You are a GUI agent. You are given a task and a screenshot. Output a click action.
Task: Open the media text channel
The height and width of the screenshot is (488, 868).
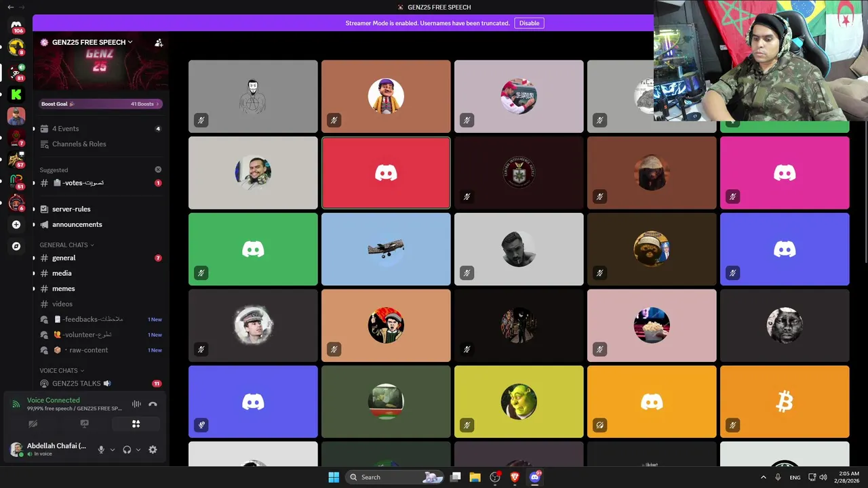(100, 273)
